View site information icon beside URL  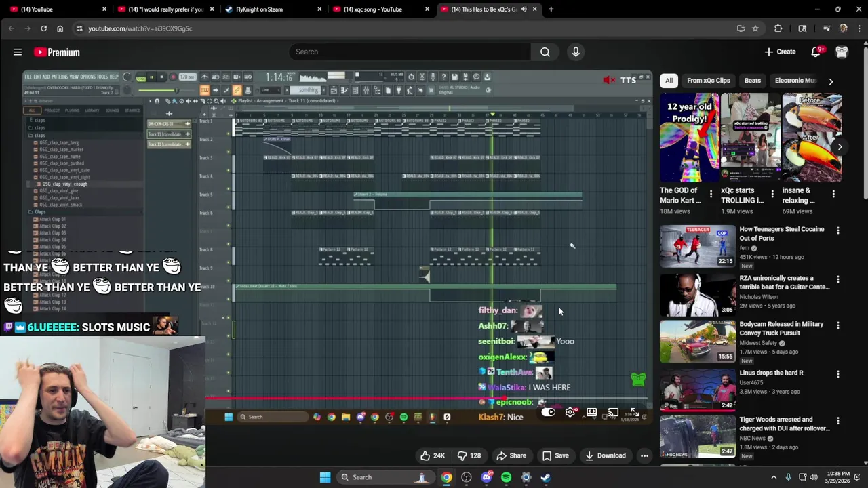tap(79, 28)
